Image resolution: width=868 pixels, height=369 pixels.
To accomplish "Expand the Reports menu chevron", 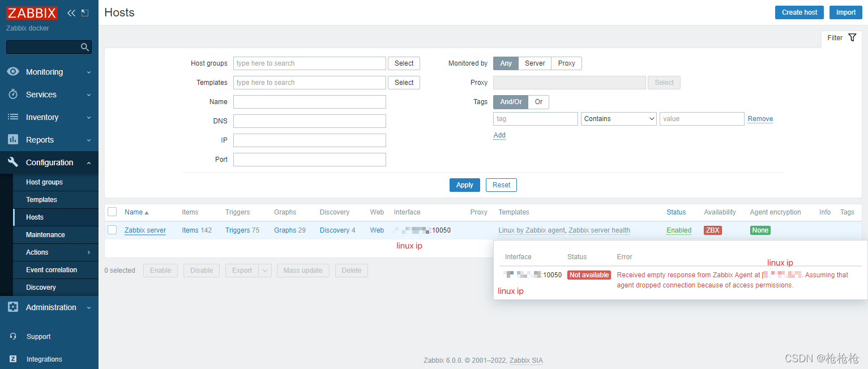I will tap(89, 140).
